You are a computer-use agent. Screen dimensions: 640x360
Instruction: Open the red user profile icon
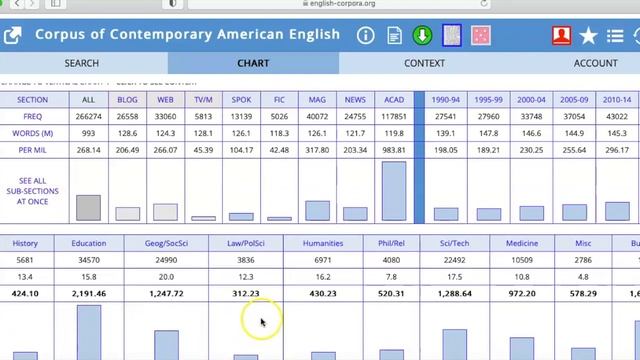click(562, 35)
